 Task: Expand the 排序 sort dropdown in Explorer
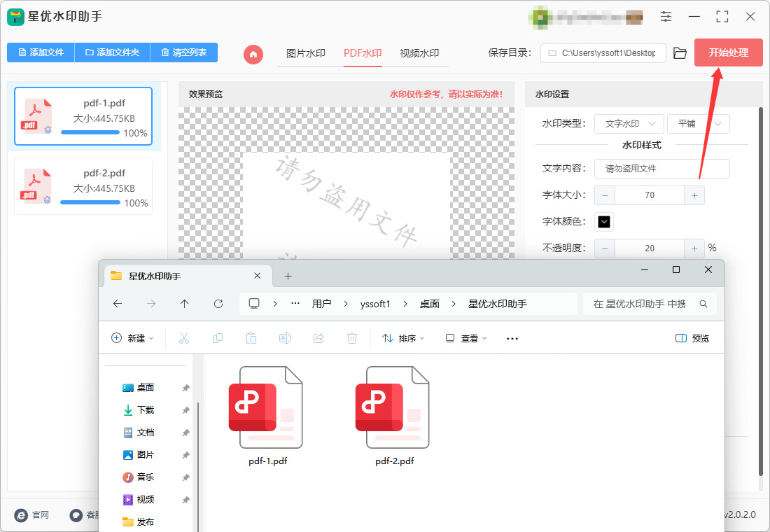[403, 338]
